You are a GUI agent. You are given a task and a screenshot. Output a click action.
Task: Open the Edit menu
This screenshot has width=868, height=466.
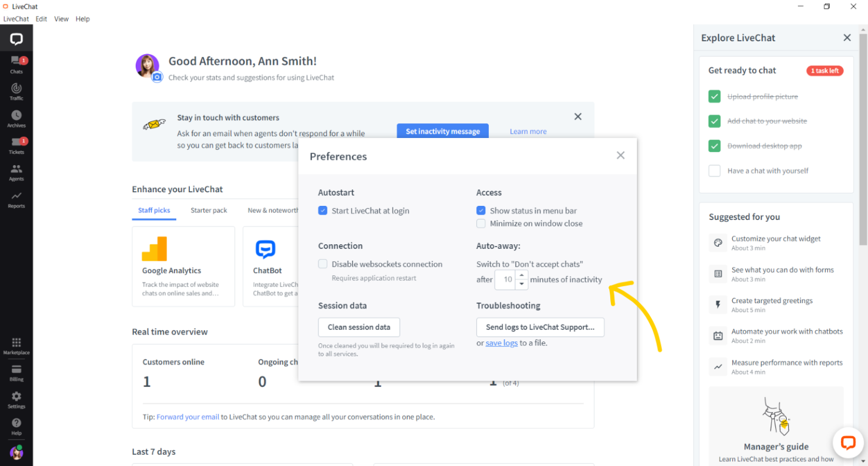(x=41, y=19)
